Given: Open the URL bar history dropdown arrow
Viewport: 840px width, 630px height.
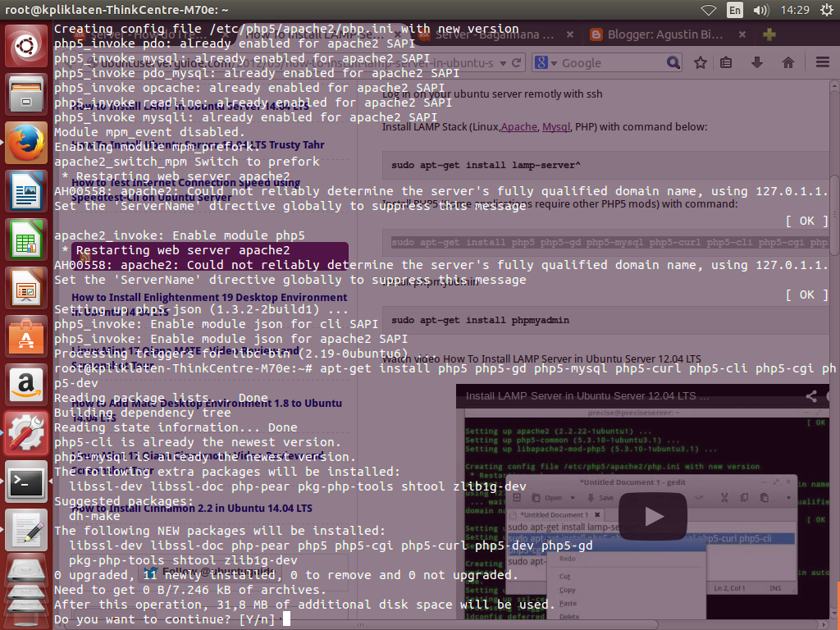Looking at the screenshot, I should click(x=503, y=63).
